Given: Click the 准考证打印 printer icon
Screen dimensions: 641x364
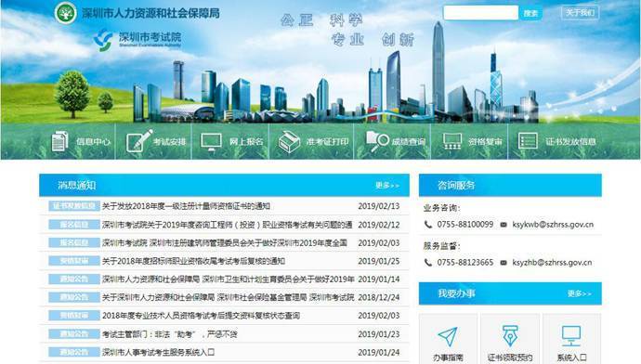Looking at the screenshot, I should (289, 142).
